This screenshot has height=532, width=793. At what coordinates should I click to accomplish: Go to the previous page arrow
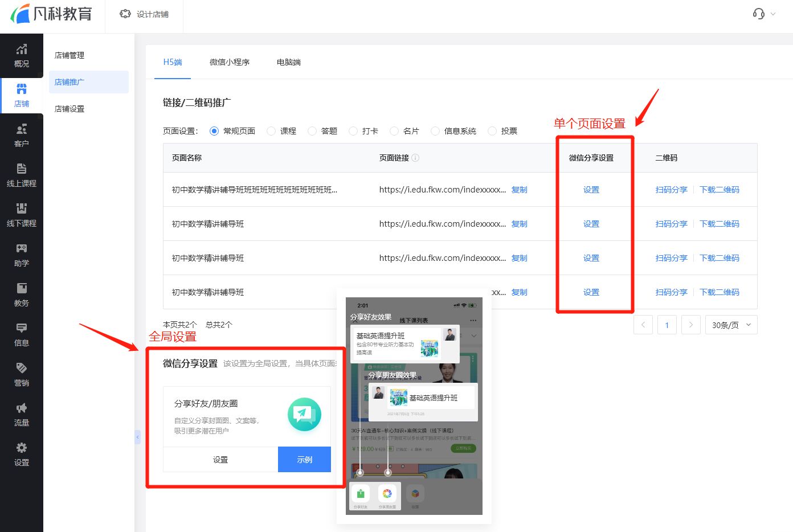tap(643, 325)
